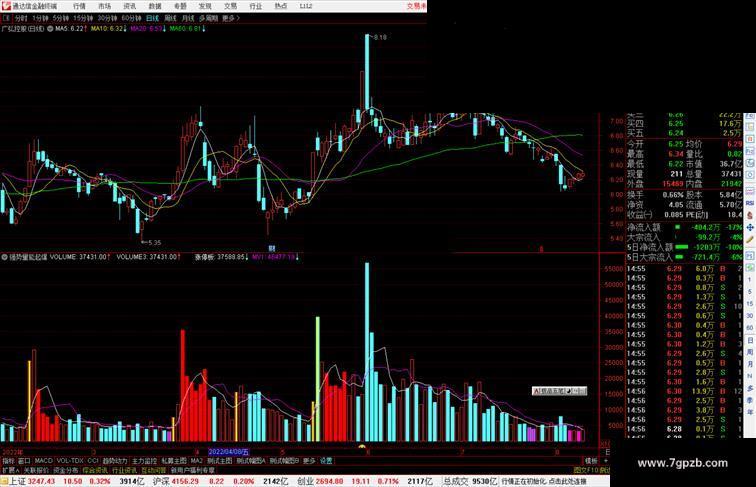
Task: Select weekly 周 period in right sidebar
Action: click(750, 352)
